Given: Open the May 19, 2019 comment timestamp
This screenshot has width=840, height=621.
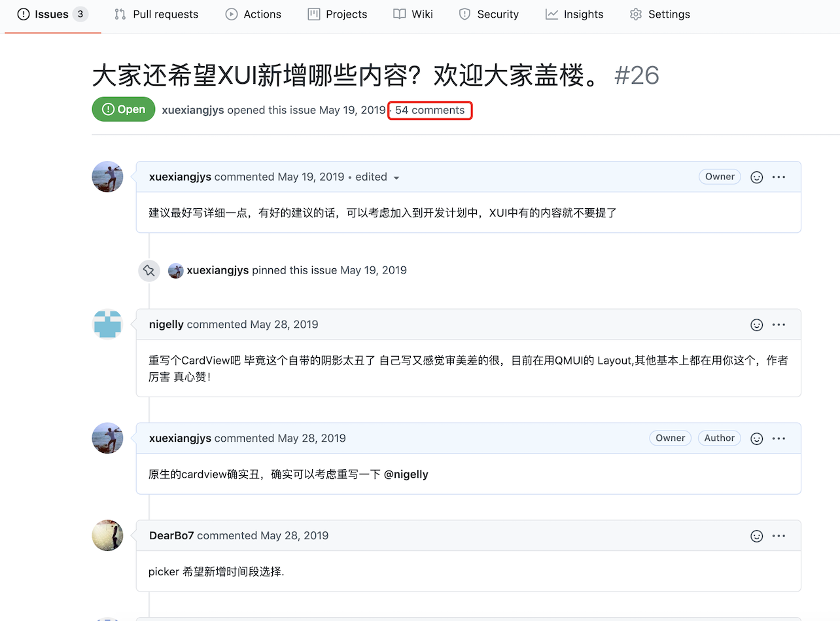Looking at the screenshot, I should [311, 177].
